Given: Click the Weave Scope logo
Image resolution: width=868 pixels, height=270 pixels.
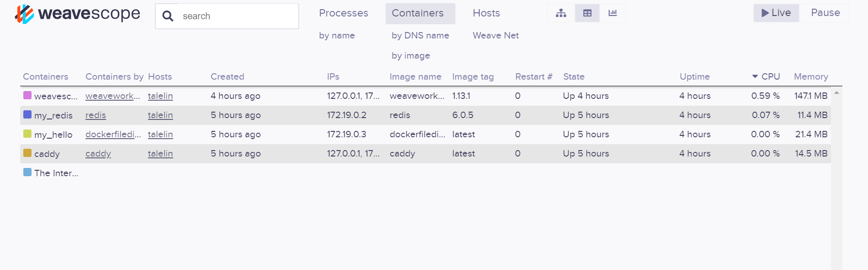Looking at the screenshot, I should pyautogui.click(x=78, y=14).
